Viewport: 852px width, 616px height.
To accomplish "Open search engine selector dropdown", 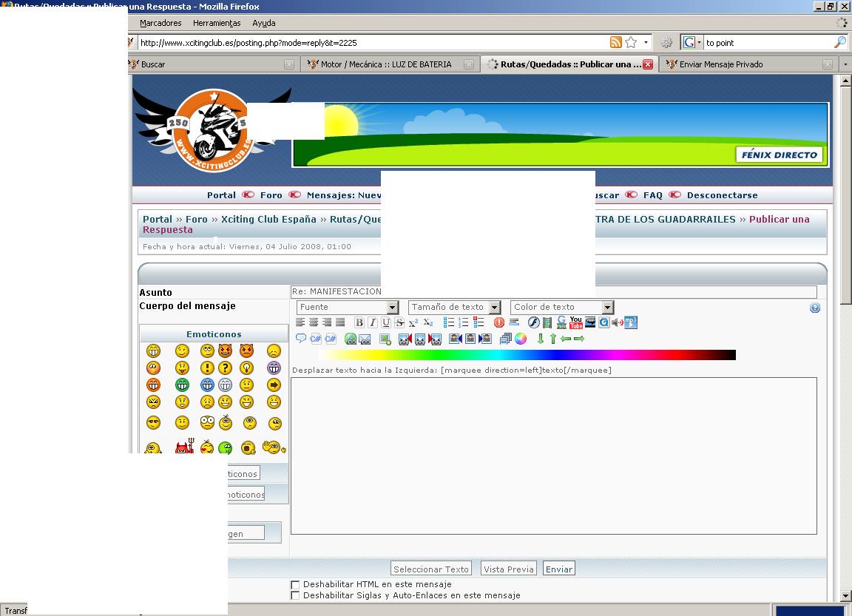I will coord(692,42).
